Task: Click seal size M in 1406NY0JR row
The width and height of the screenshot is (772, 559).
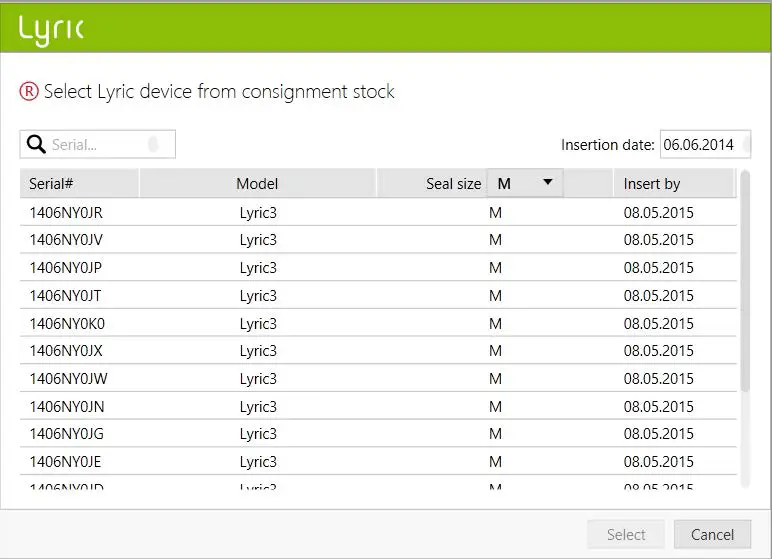Action: click(x=495, y=213)
